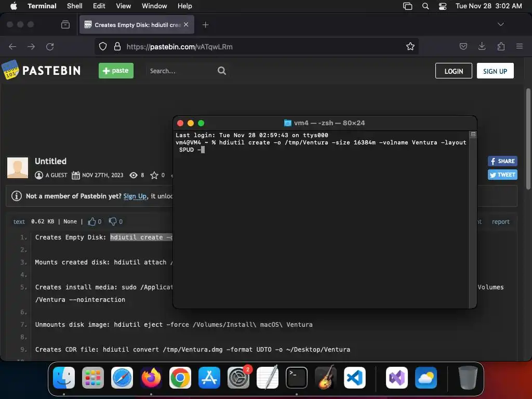532x399 pixels.
Task: Open Firefox application hamburger menu
Action: (x=519, y=46)
